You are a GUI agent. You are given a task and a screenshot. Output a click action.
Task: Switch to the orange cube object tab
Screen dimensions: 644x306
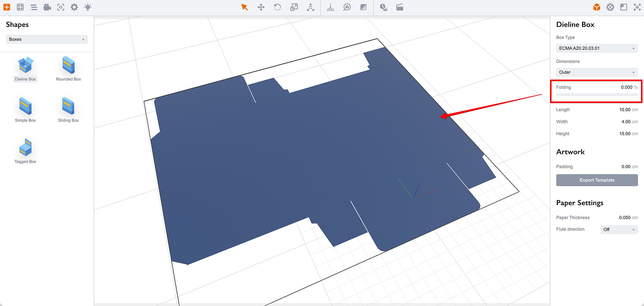click(597, 7)
